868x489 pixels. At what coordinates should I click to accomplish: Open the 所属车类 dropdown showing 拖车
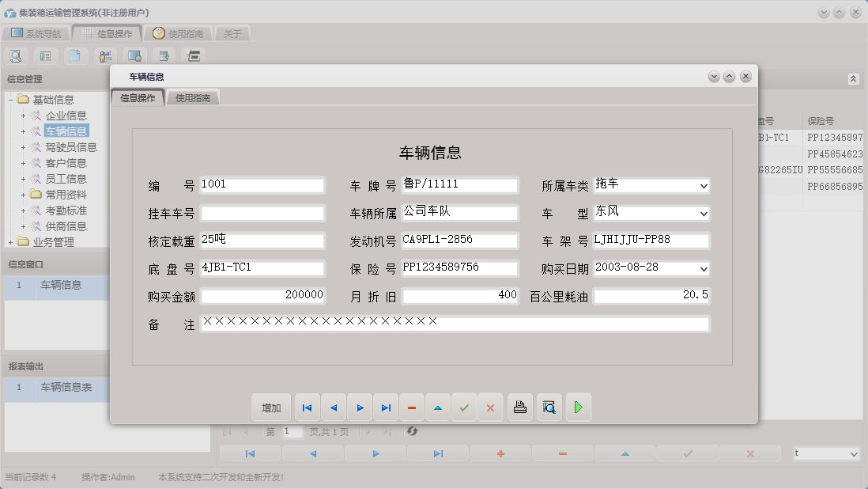click(704, 185)
